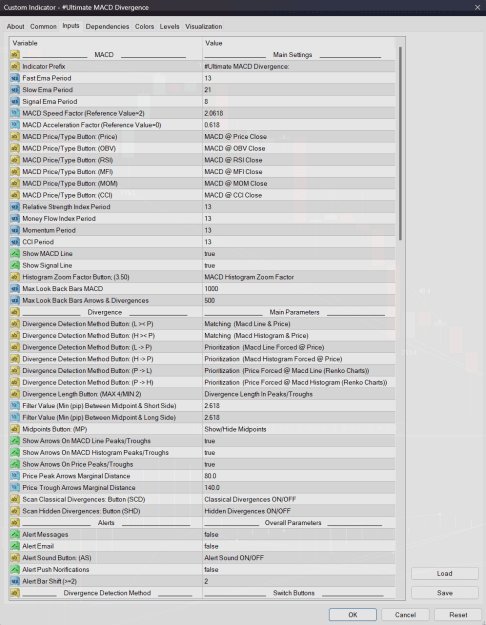The height and width of the screenshot is (625, 486).
Task: Click the OK button
Action: 353,615
